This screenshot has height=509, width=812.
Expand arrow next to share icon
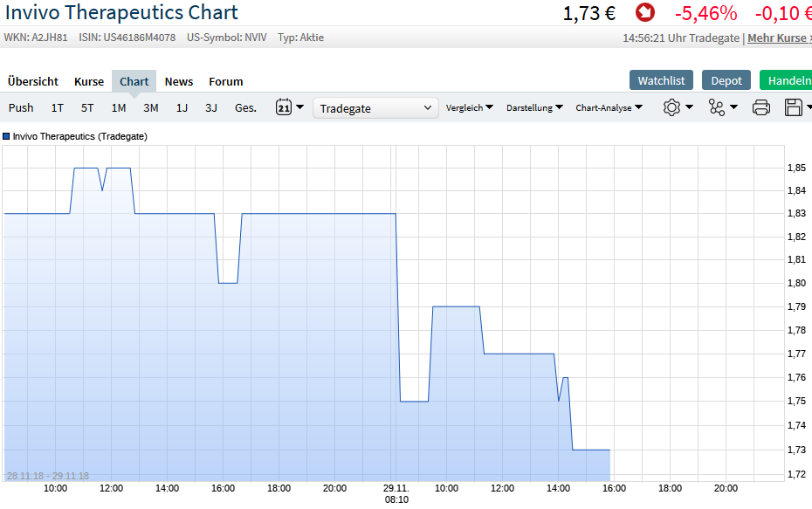click(x=733, y=107)
